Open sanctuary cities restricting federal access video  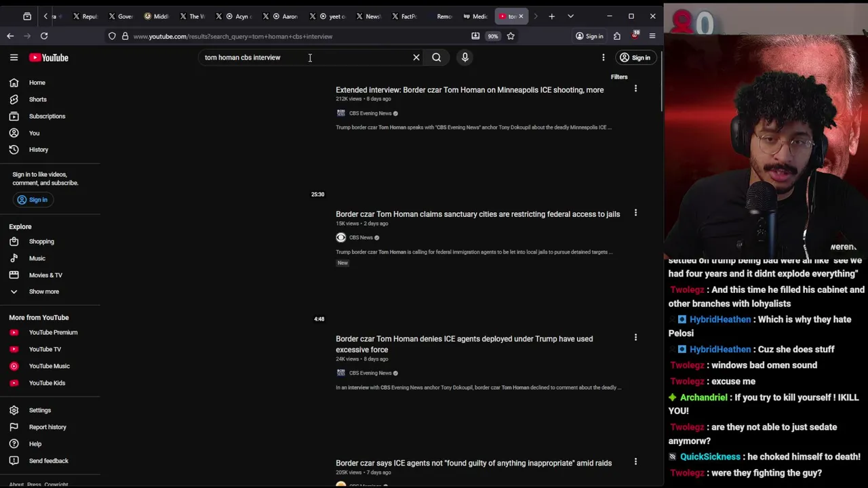477,214
